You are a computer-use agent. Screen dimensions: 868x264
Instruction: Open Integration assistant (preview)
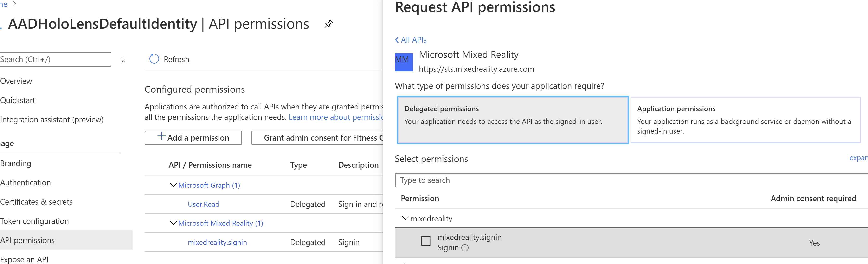pyautogui.click(x=51, y=119)
